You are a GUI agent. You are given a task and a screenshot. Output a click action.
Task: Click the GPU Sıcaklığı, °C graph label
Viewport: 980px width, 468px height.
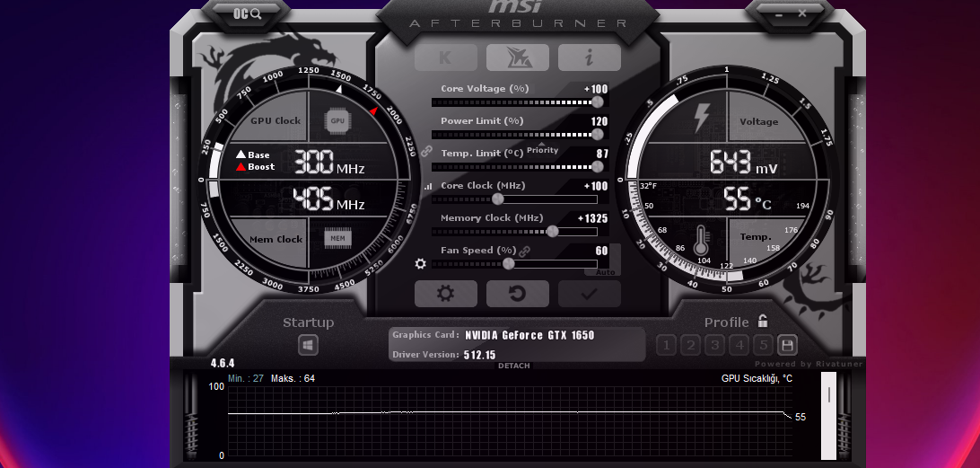point(757,378)
